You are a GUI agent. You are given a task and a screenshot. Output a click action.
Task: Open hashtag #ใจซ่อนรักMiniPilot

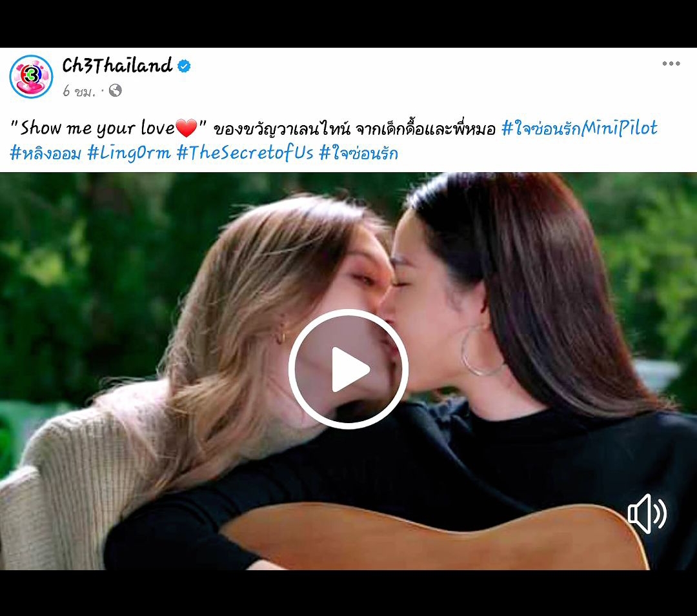[579, 128]
